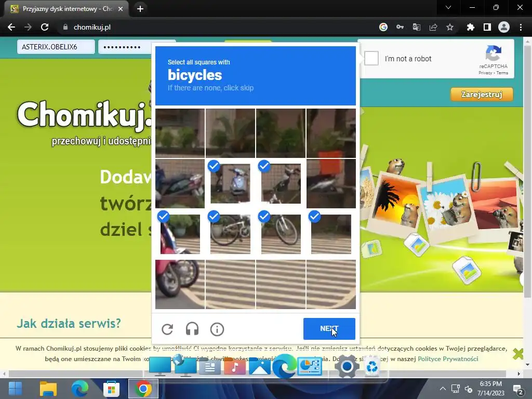Deselect the tile with the blue scooter
532x399 pixels.
click(x=230, y=183)
